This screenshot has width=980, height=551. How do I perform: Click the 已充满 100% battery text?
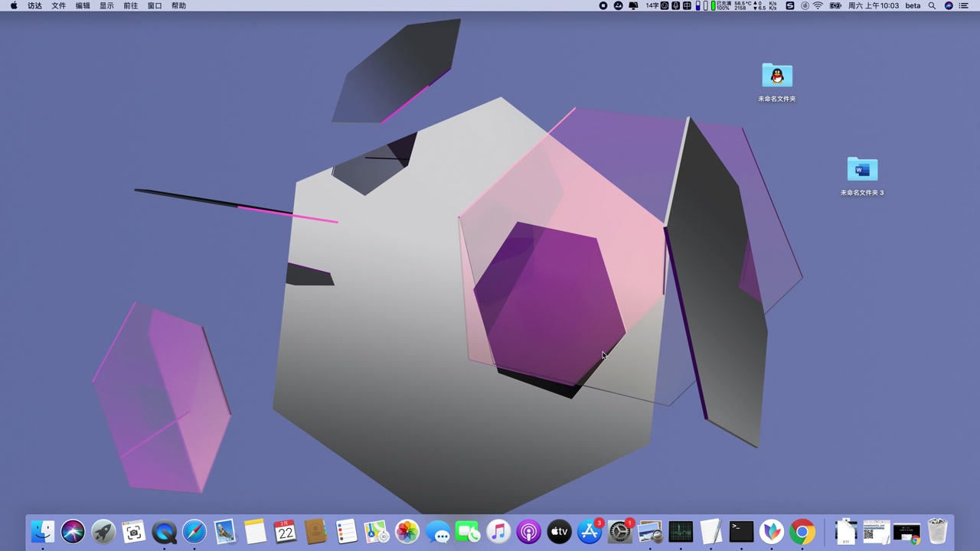click(723, 5)
